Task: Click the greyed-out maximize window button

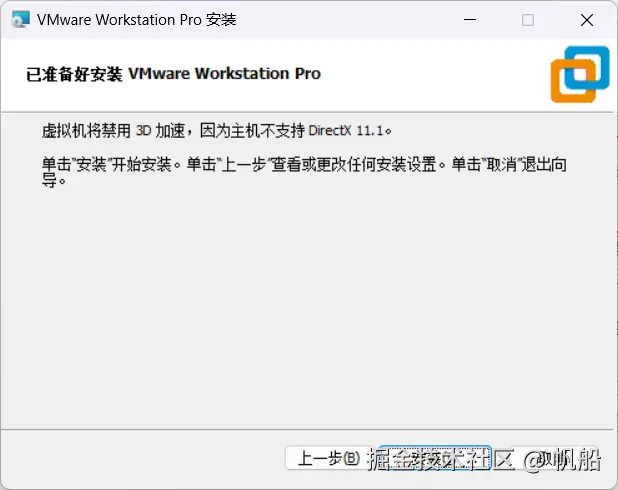Action: 528,20
